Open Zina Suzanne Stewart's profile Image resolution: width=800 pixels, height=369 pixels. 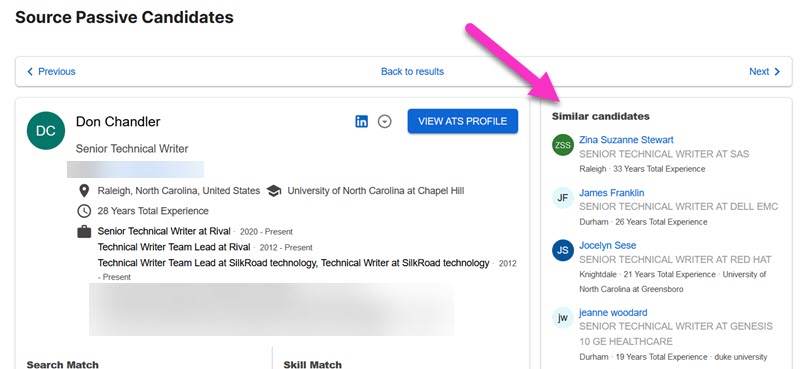point(626,140)
